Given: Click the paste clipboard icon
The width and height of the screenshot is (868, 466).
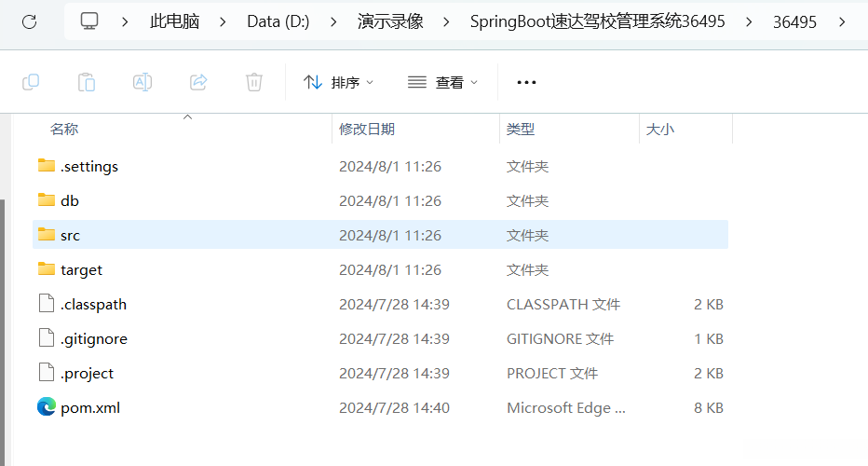Looking at the screenshot, I should 87,82.
